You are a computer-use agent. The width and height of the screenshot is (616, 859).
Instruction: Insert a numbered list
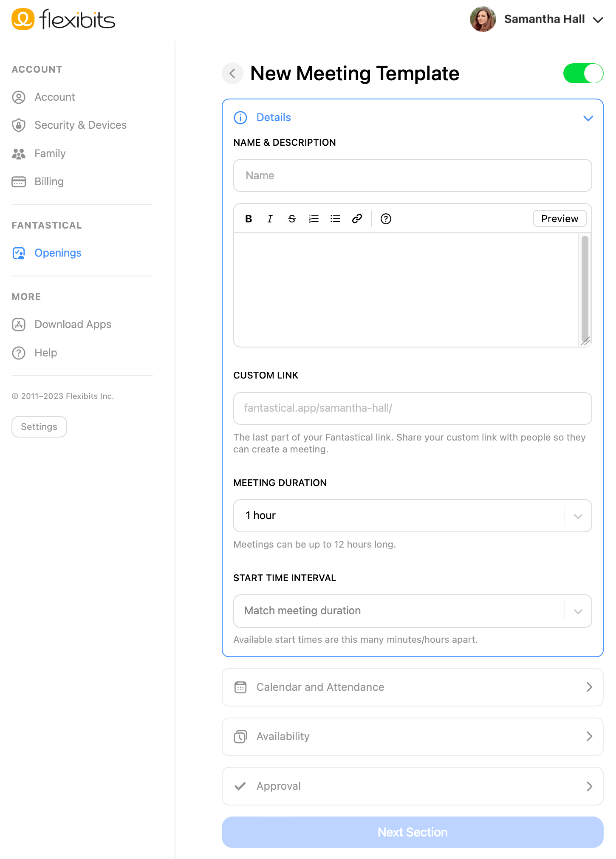tap(314, 219)
